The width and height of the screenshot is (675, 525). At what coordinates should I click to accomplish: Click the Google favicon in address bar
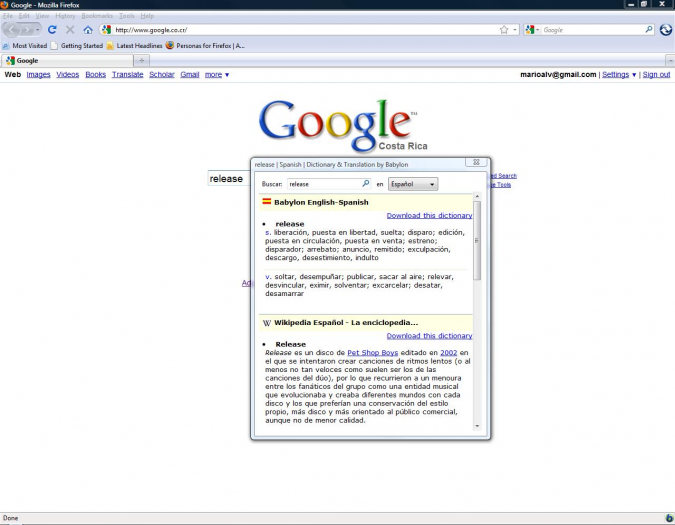point(107,30)
